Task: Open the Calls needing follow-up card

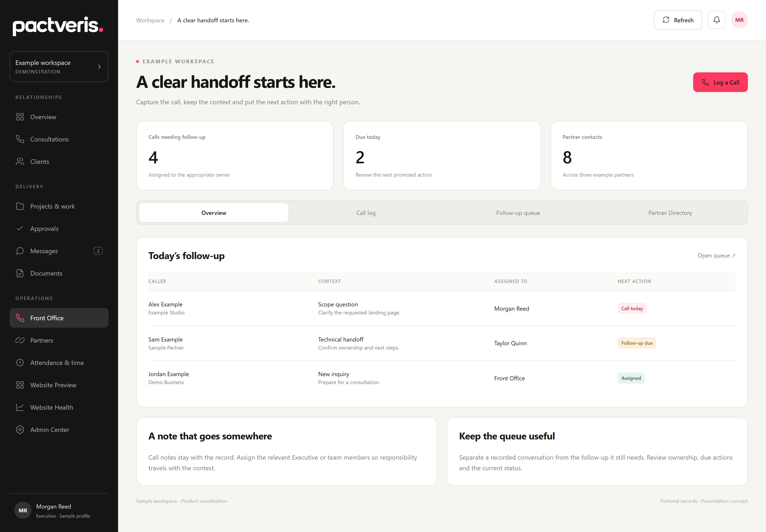Action: pos(235,156)
